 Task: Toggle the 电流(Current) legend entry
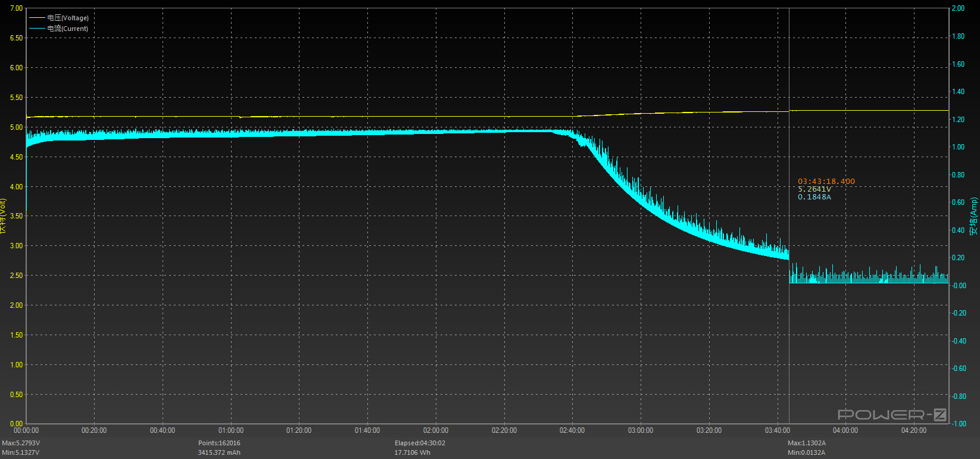click(67, 29)
